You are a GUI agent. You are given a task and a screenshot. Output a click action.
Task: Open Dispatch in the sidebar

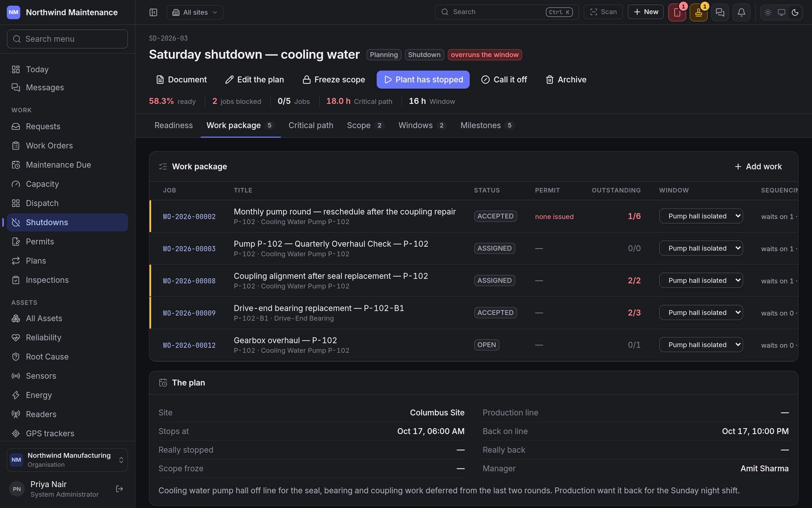67,203
